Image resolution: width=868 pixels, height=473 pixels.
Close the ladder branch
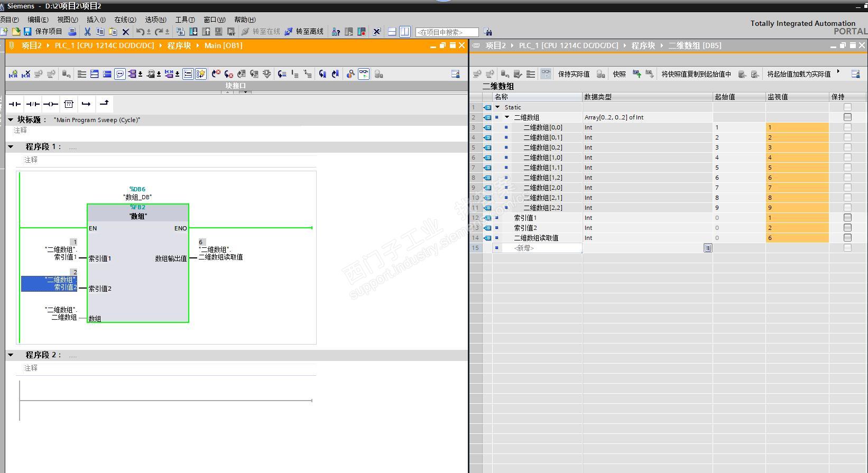coord(104,104)
